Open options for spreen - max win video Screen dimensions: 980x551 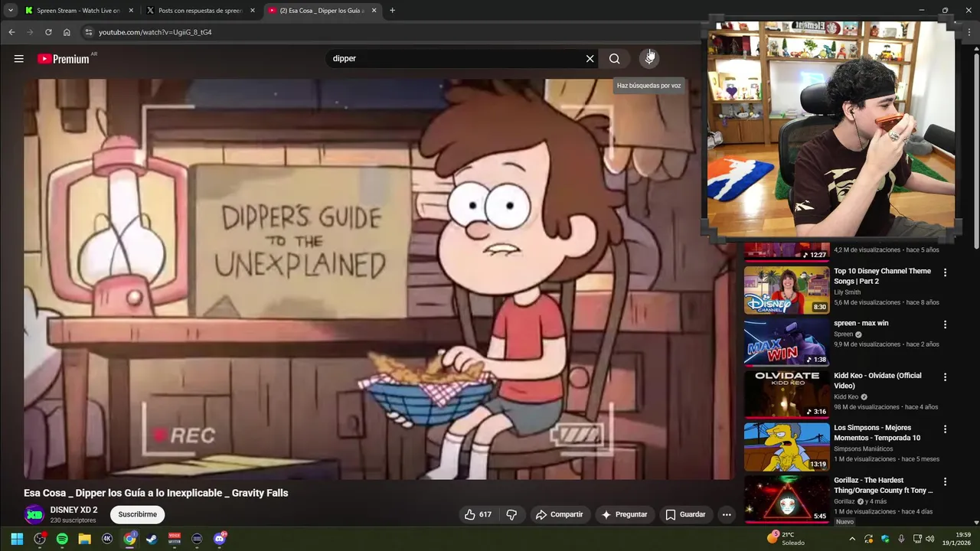click(945, 324)
